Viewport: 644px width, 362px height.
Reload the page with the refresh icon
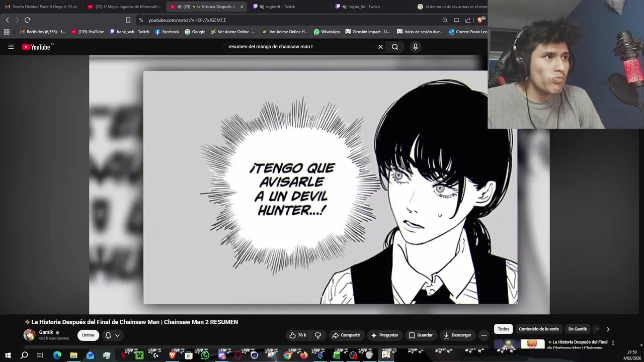[27, 20]
